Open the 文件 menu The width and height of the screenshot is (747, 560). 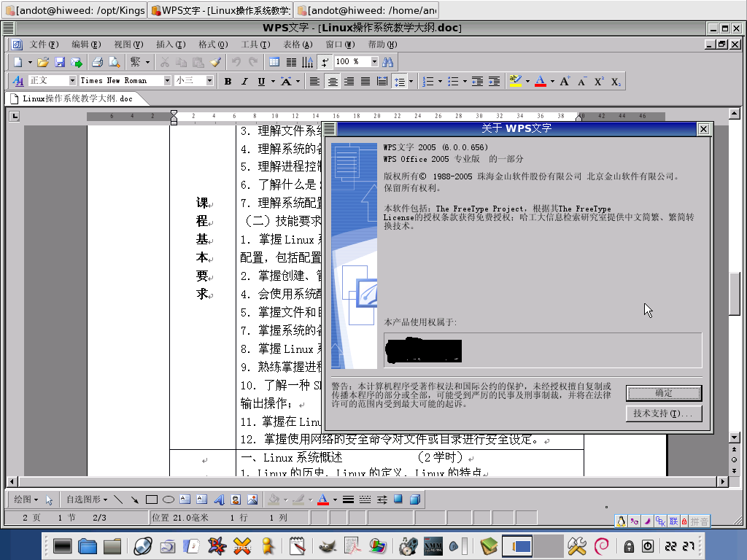(x=44, y=44)
